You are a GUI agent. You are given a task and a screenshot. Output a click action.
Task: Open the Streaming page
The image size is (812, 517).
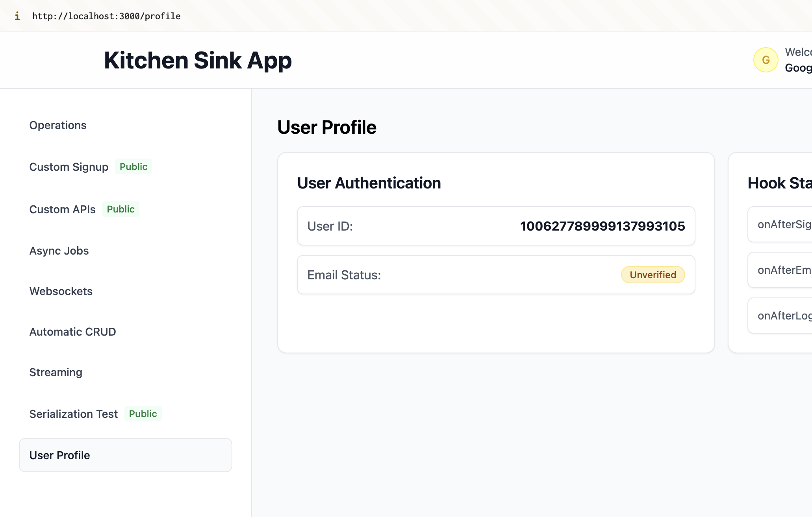coord(56,372)
